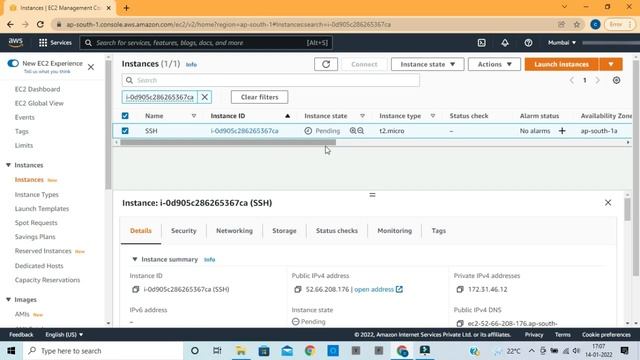The width and height of the screenshot is (640, 360).
Task: Click the Clear filters button
Action: tap(260, 97)
